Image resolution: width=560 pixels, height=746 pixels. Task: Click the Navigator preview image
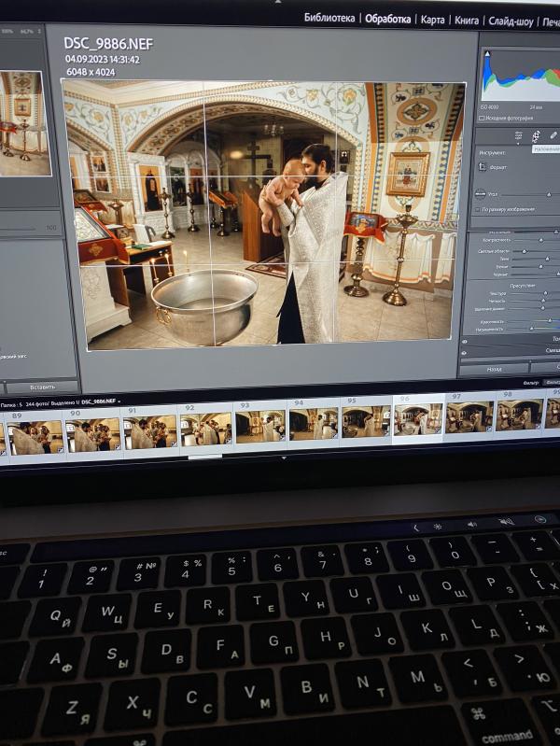[x=25, y=122]
